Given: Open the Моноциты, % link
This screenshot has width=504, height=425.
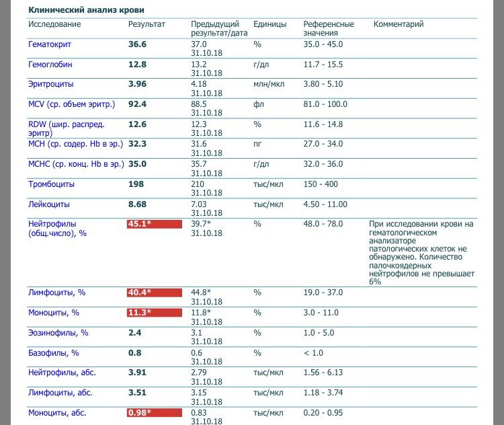Looking at the screenshot, I should [x=53, y=313].
